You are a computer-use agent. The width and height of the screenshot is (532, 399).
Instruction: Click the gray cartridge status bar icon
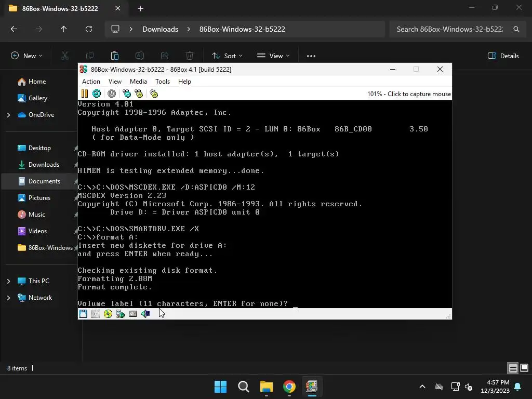(133, 314)
